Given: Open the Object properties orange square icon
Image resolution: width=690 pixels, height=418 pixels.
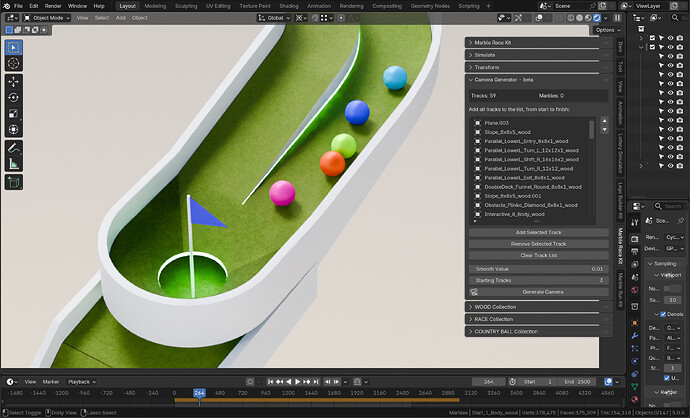Looking at the screenshot, I should pyautogui.click(x=635, y=323).
